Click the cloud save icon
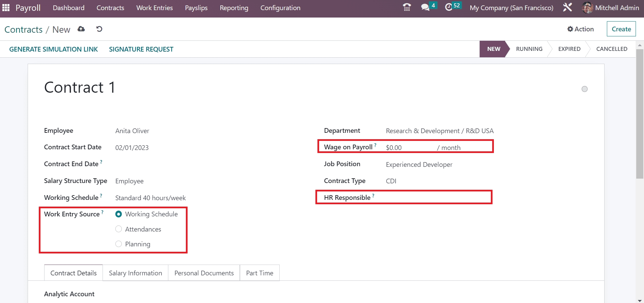The image size is (644, 303). click(81, 29)
